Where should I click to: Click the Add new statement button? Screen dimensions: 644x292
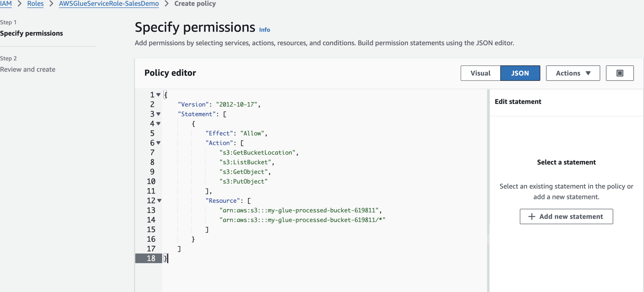coord(566,216)
